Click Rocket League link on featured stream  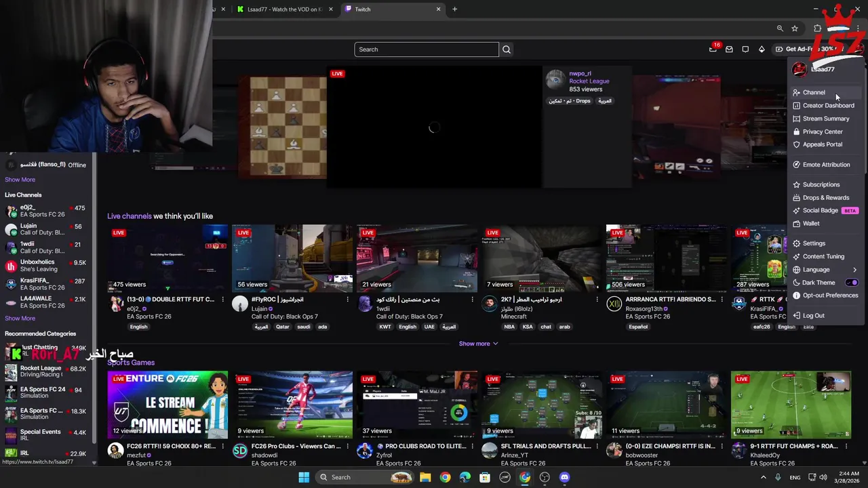(x=589, y=81)
